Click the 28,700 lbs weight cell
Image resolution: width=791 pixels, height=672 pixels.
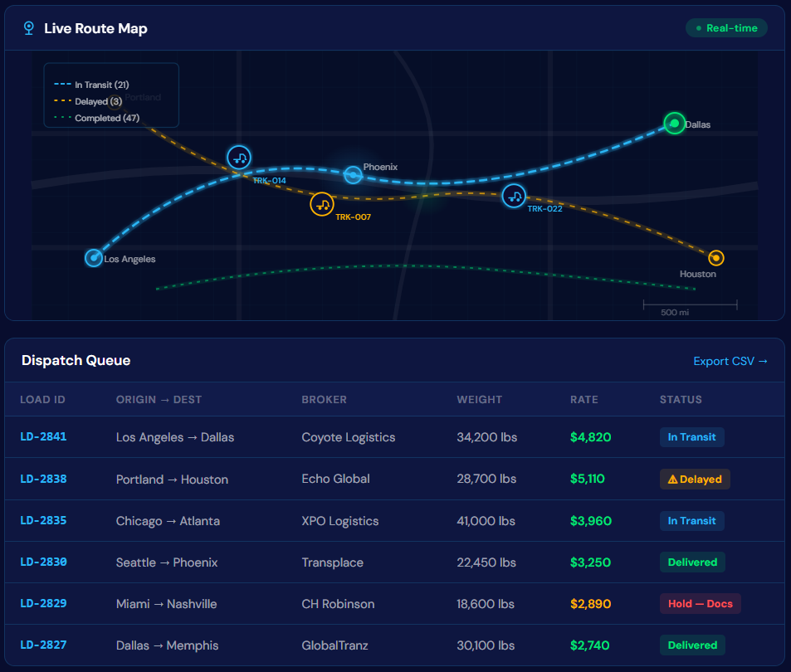point(486,479)
